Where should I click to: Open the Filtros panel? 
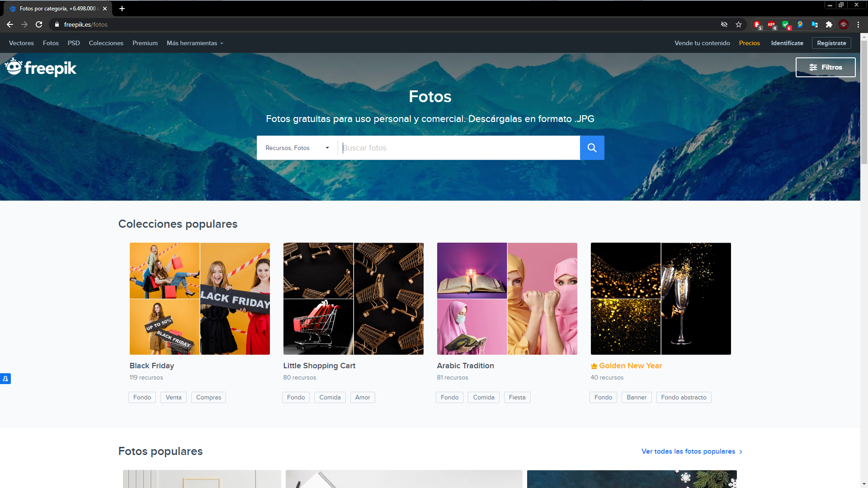(x=826, y=67)
